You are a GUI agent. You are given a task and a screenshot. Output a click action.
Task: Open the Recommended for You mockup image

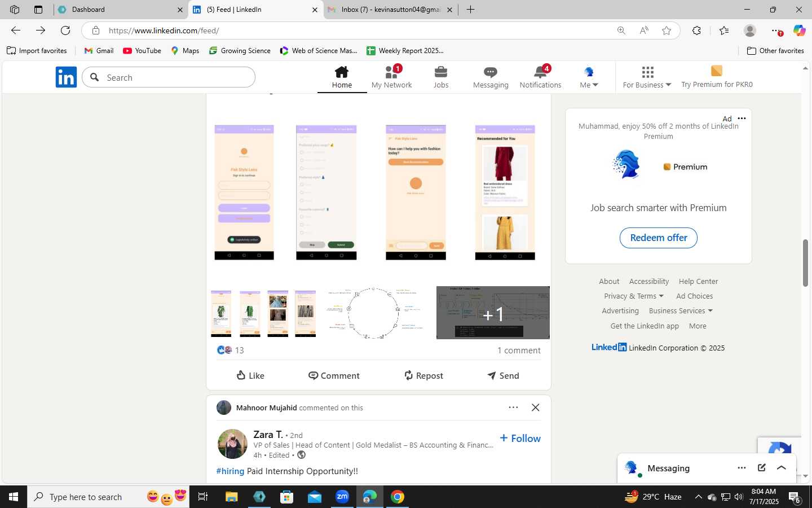[x=505, y=192]
